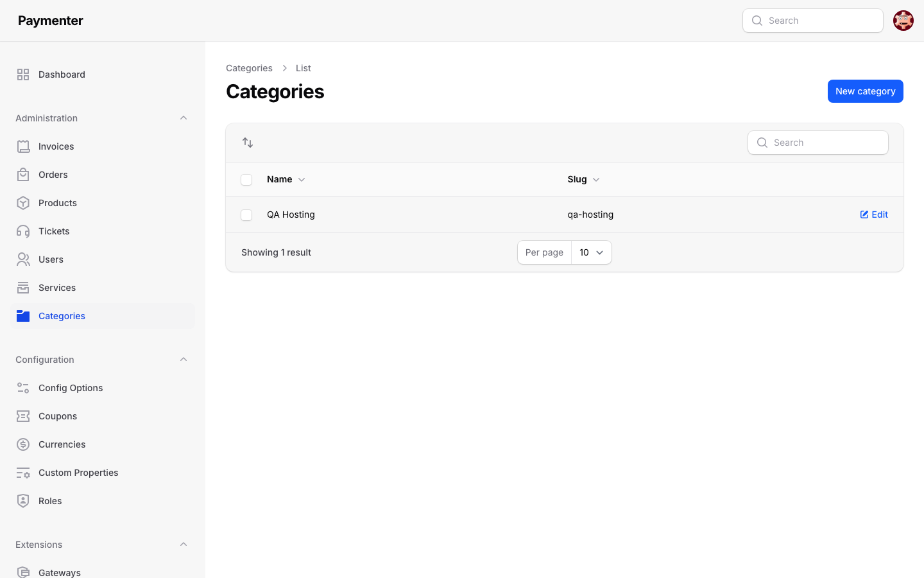
Task: Sort table by Name column
Action: (286, 179)
